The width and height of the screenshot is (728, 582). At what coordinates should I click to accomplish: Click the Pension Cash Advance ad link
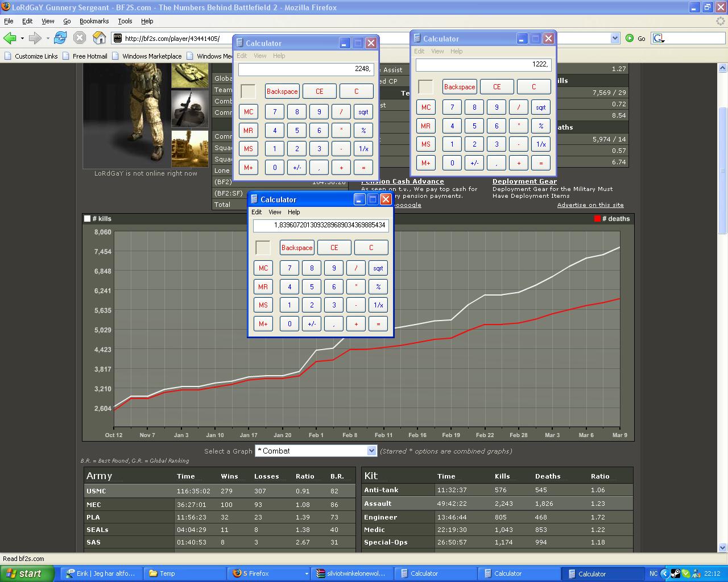click(x=403, y=181)
